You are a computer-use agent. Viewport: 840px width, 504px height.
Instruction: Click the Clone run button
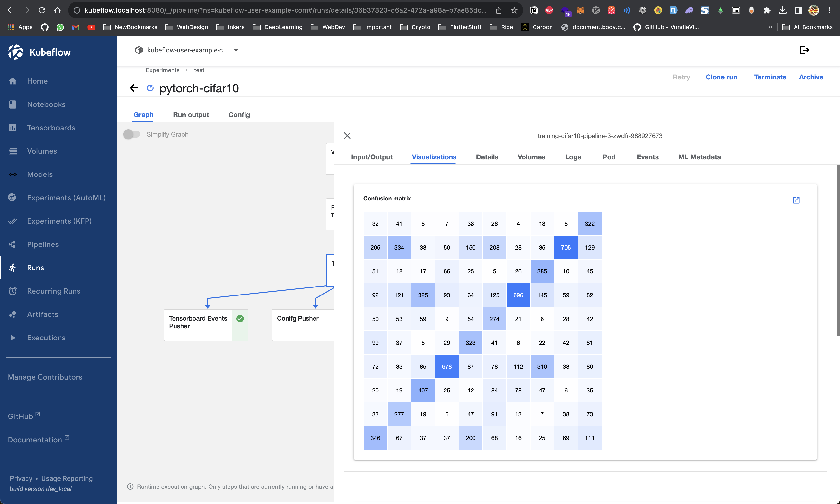point(721,77)
